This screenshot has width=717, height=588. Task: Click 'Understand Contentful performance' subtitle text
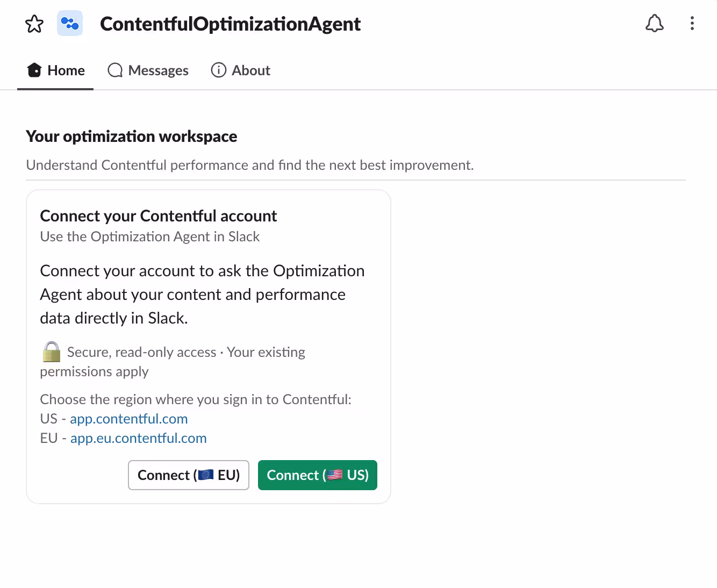tap(250, 165)
